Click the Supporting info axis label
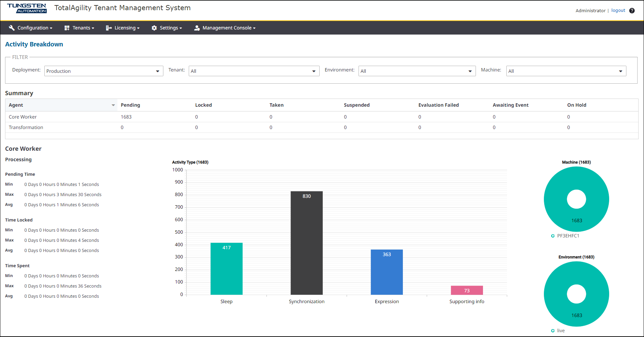 (467, 301)
